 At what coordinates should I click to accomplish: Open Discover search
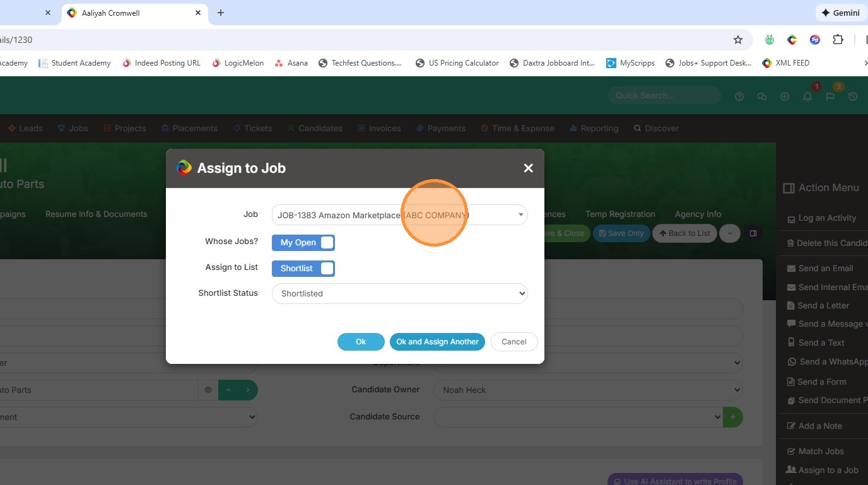pyautogui.click(x=656, y=128)
